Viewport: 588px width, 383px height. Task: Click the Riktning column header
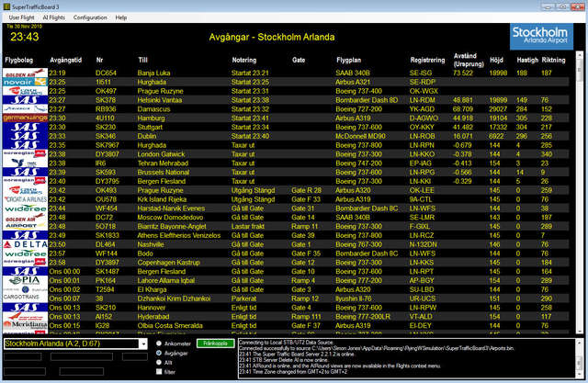coord(553,60)
